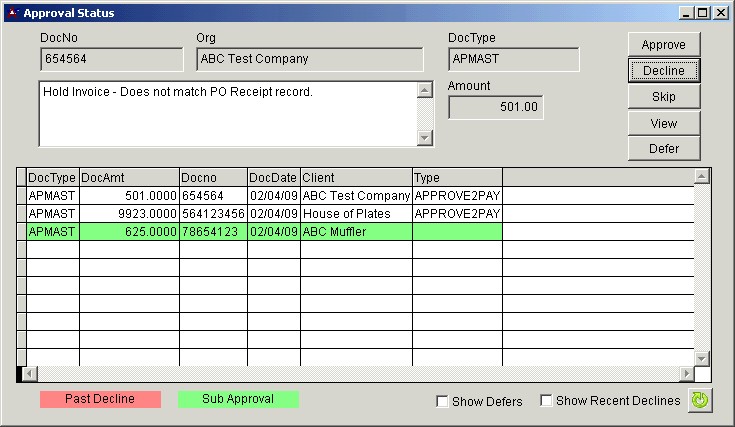Screen dimensions: 735x427
Task: Sort by the DocAmt column header
Action: pyautogui.click(x=129, y=177)
